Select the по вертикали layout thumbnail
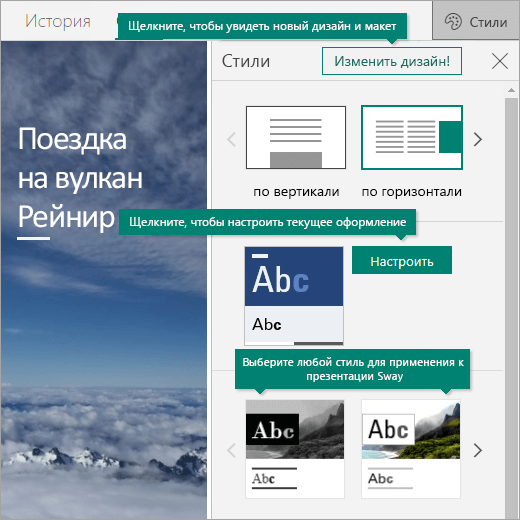 [296, 137]
